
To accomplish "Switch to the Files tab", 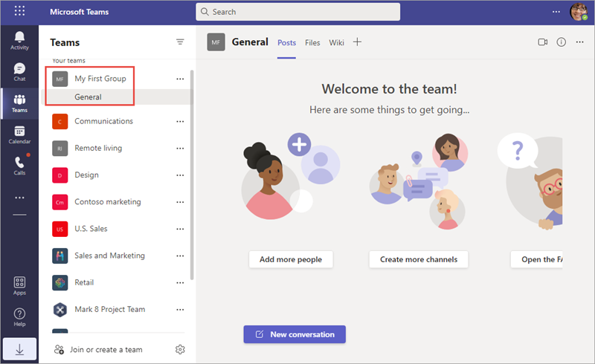I will click(312, 42).
